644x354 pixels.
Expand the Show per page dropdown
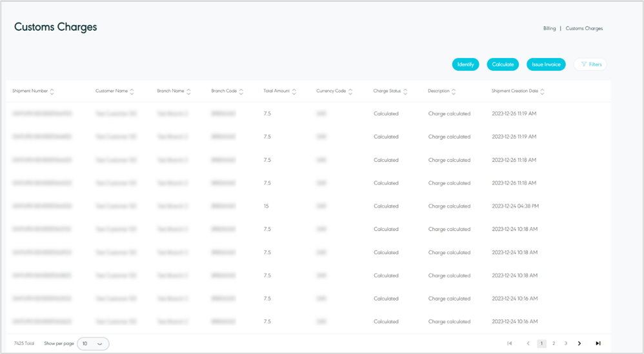click(x=93, y=344)
